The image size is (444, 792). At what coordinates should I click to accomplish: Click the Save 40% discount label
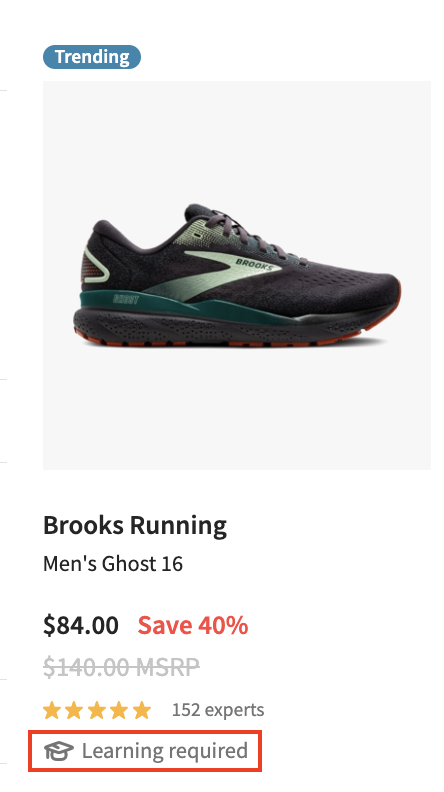pyautogui.click(x=193, y=625)
